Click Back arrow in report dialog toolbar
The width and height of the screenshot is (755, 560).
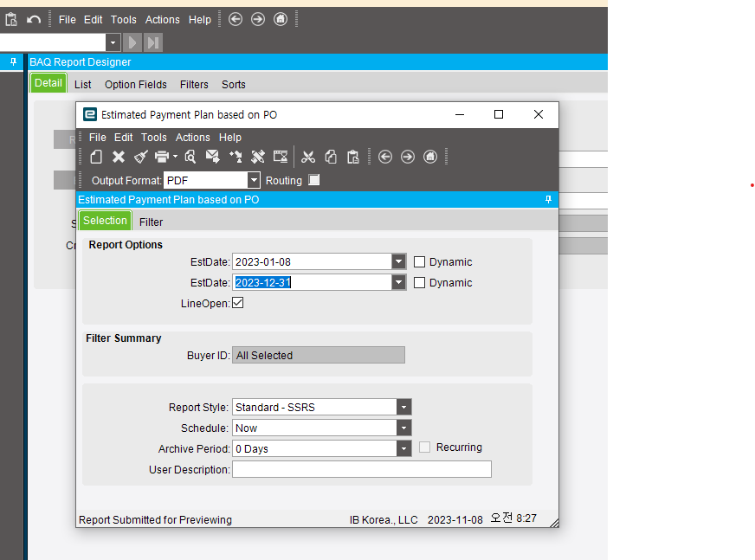point(385,157)
